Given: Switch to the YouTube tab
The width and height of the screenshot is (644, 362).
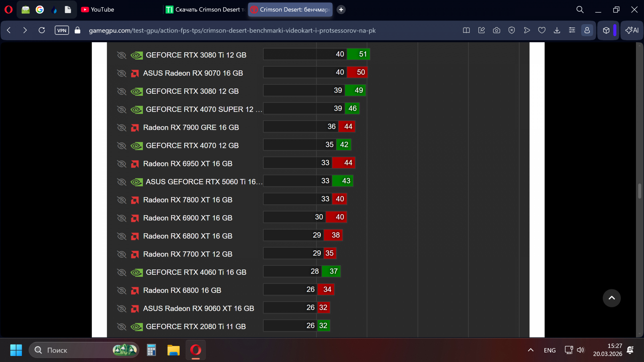Looking at the screenshot, I should point(98,9).
